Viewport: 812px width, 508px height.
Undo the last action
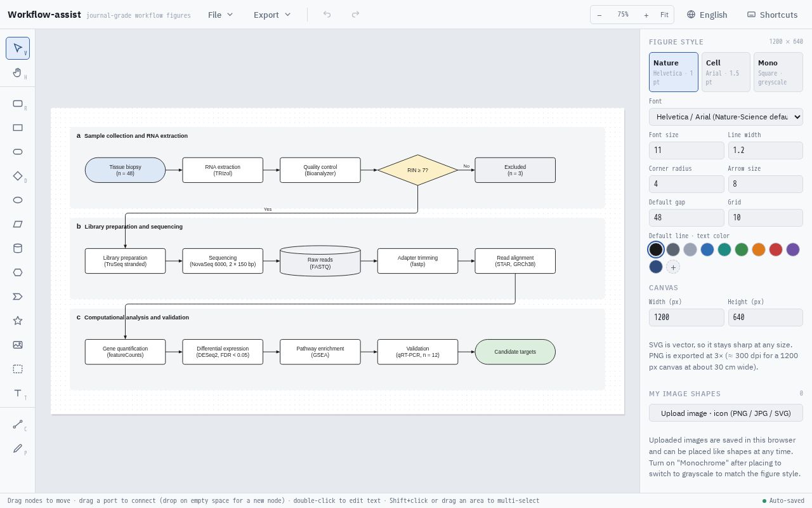tap(327, 15)
